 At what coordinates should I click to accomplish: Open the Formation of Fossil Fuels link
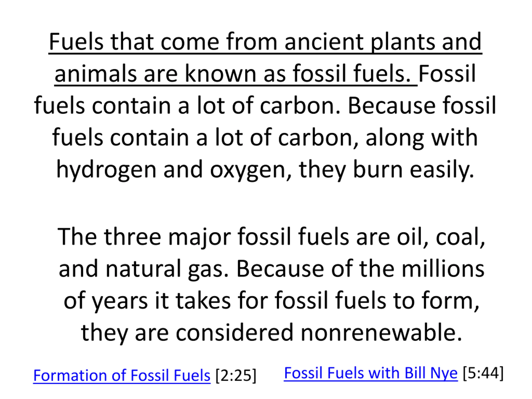point(122,376)
